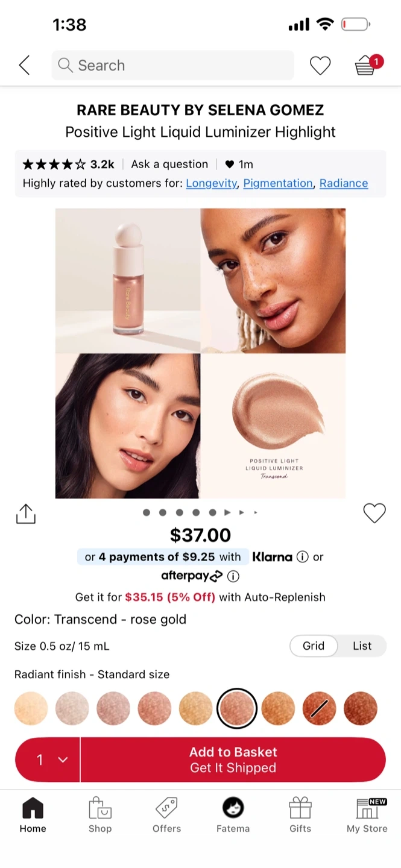
Task: Open the Shop tab
Action: point(100,814)
